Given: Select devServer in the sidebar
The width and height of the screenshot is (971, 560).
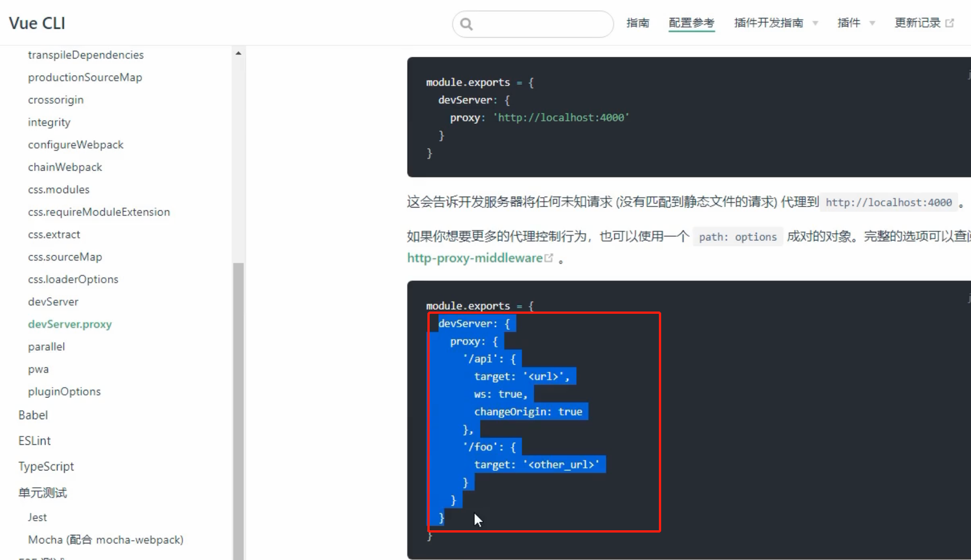Looking at the screenshot, I should click(x=53, y=302).
